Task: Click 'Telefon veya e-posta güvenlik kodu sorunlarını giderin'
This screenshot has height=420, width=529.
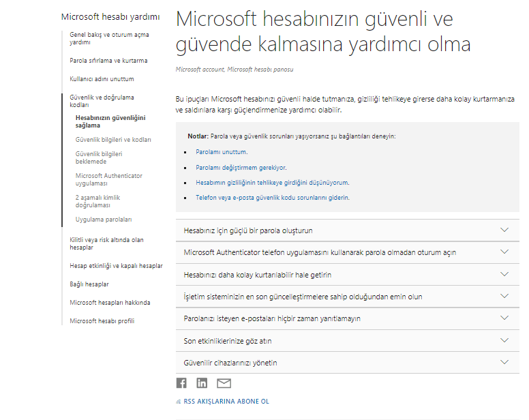Action: coord(273,198)
